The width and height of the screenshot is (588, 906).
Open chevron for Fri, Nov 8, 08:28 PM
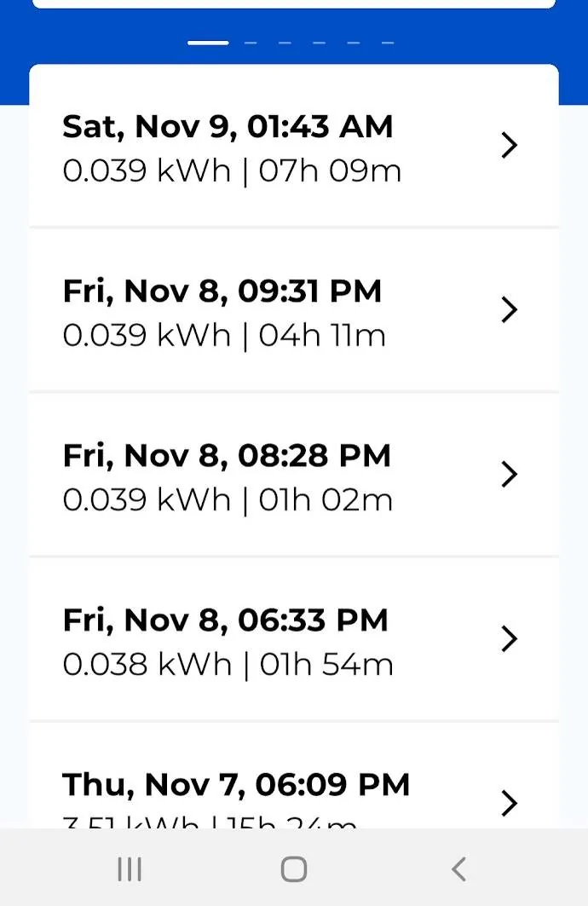509,475
